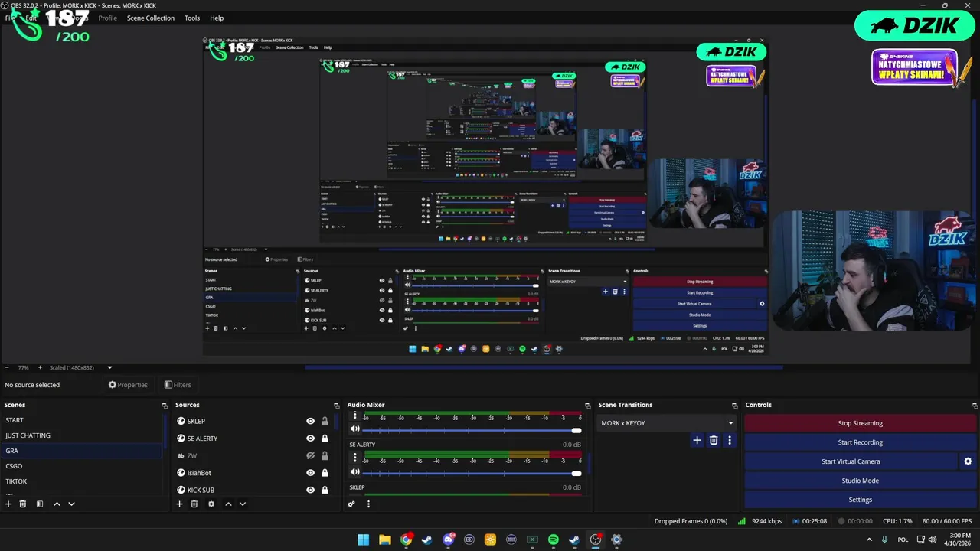The height and width of the screenshot is (551, 980).
Task: Move the source down in the Sources toolbar
Action: (243, 504)
